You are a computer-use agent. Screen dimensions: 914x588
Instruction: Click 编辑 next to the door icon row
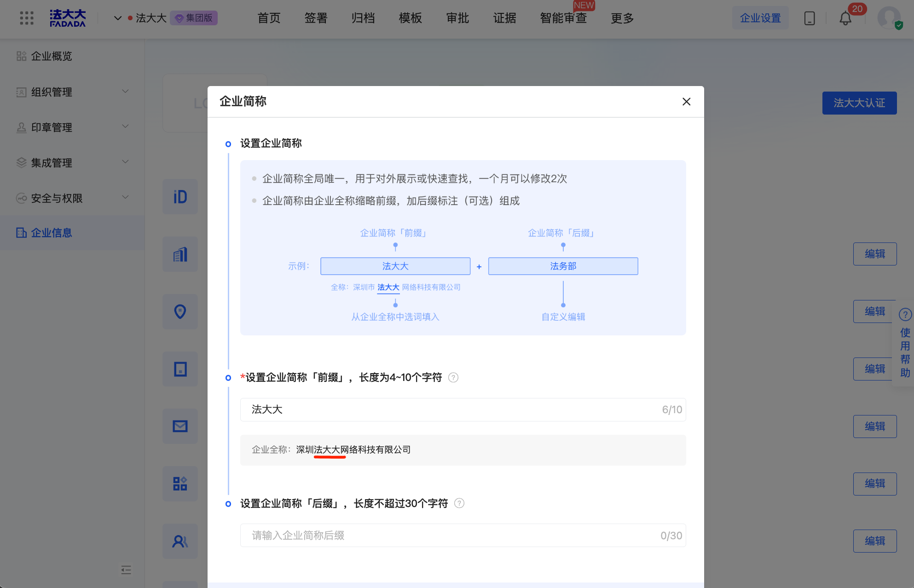(x=874, y=369)
